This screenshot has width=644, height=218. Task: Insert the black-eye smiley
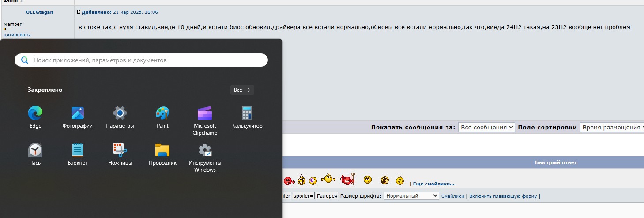(x=313, y=180)
